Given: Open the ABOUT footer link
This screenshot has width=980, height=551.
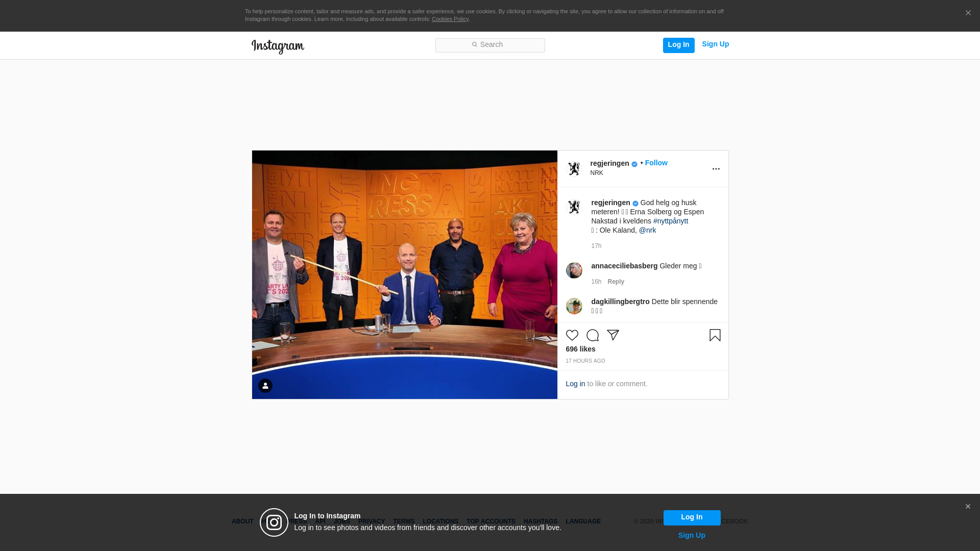Looking at the screenshot, I should pos(242,522).
